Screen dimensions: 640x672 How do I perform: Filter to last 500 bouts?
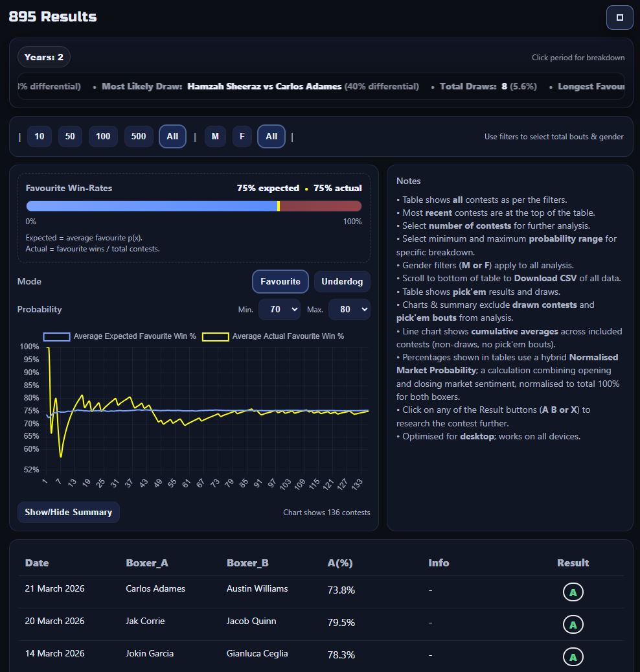click(x=138, y=137)
